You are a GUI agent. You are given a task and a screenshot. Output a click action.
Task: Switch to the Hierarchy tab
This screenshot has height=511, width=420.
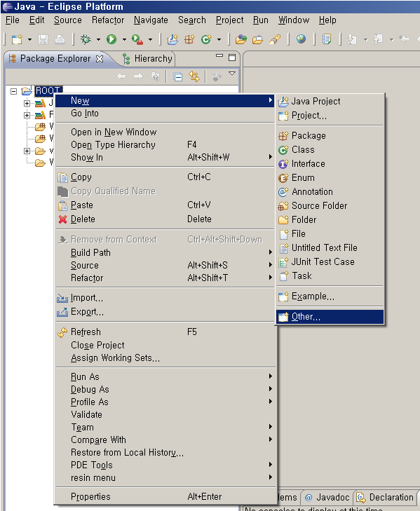[148, 59]
